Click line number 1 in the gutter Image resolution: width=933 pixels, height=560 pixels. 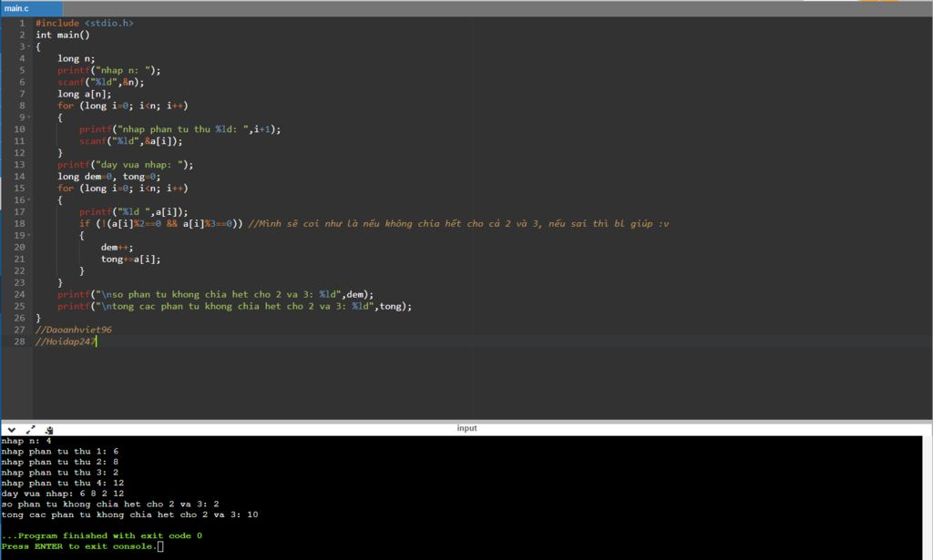(22, 23)
